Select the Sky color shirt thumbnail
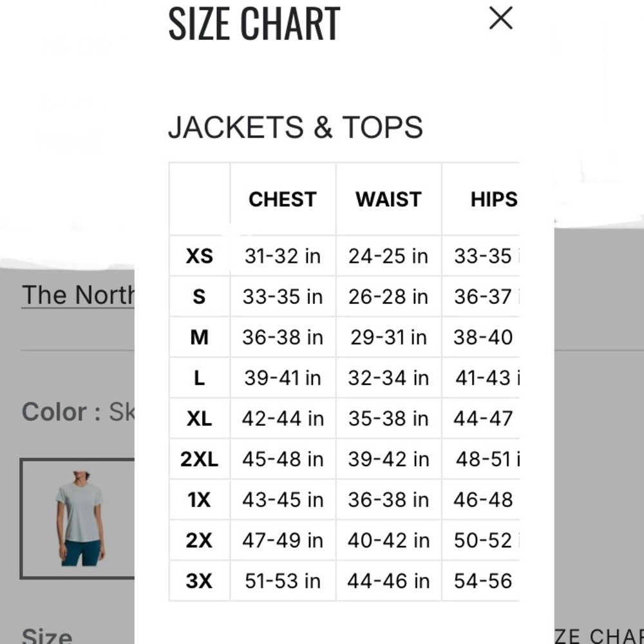The width and height of the screenshot is (644, 644). [x=78, y=518]
